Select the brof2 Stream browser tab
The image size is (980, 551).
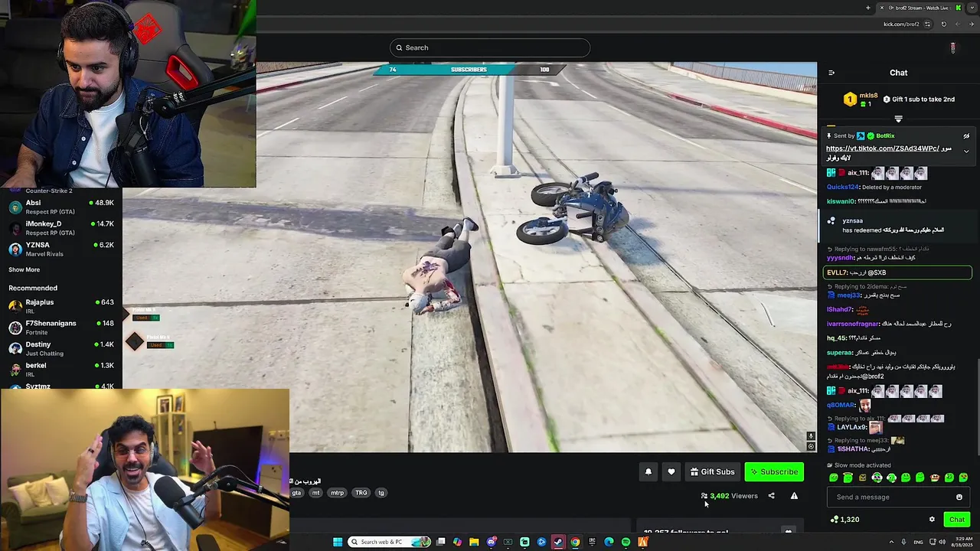tap(921, 8)
